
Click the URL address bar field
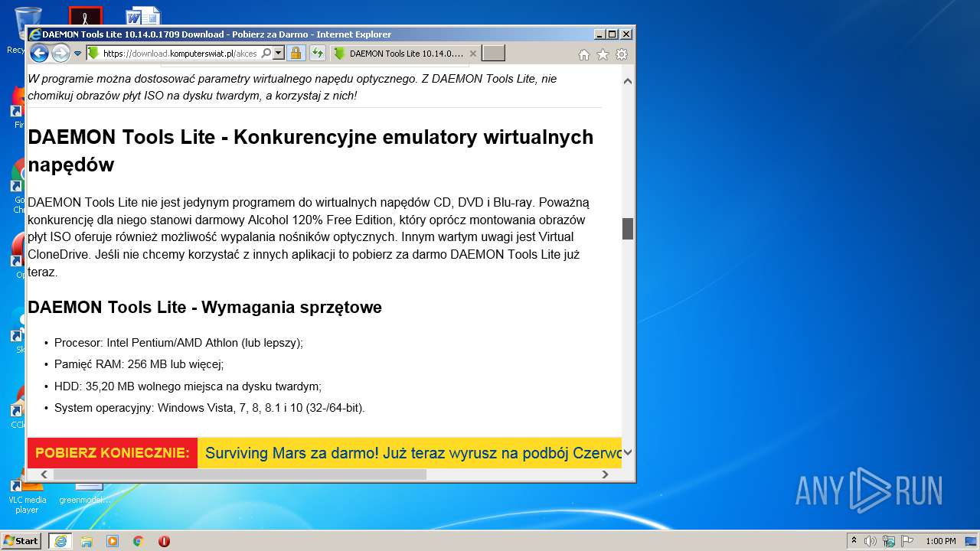click(x=180, y=54)
